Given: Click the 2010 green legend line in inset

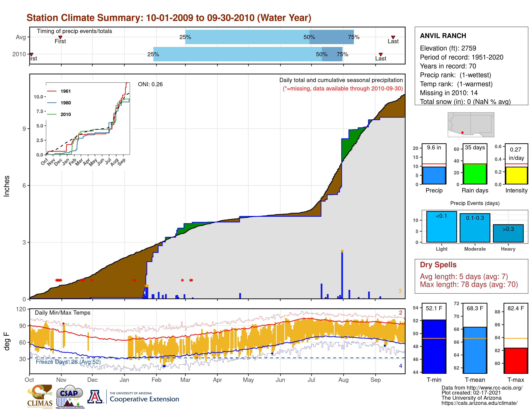Looking at the screenshot, I should pos(52,114).
